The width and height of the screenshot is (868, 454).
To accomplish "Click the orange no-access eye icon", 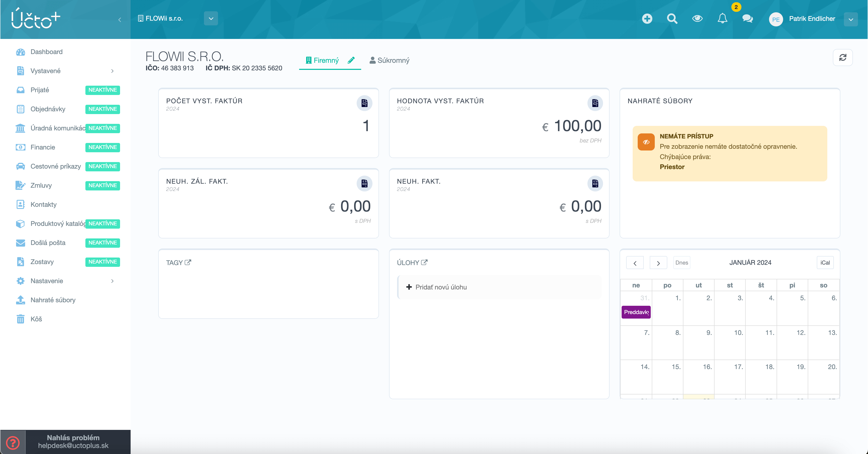I will 646,142.
